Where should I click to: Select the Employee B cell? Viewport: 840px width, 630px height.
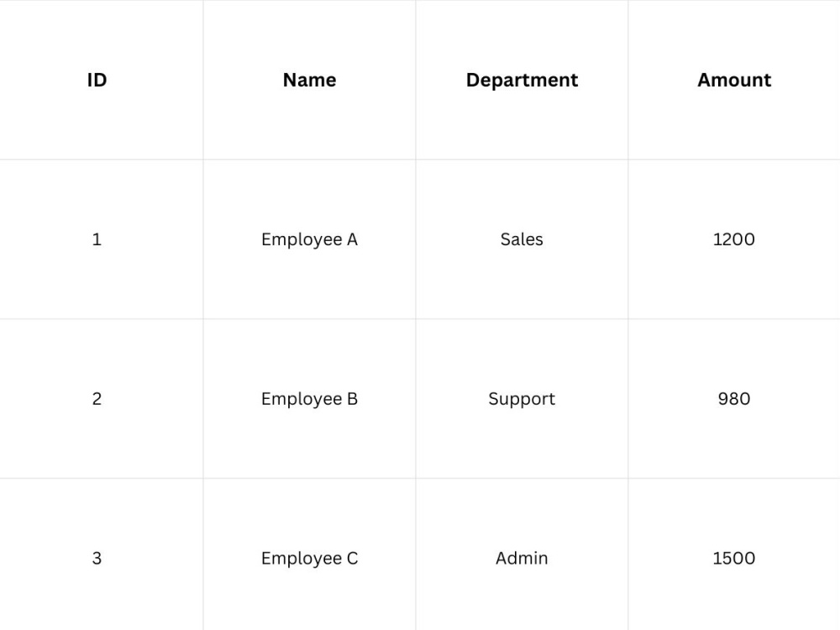[309, 398]
